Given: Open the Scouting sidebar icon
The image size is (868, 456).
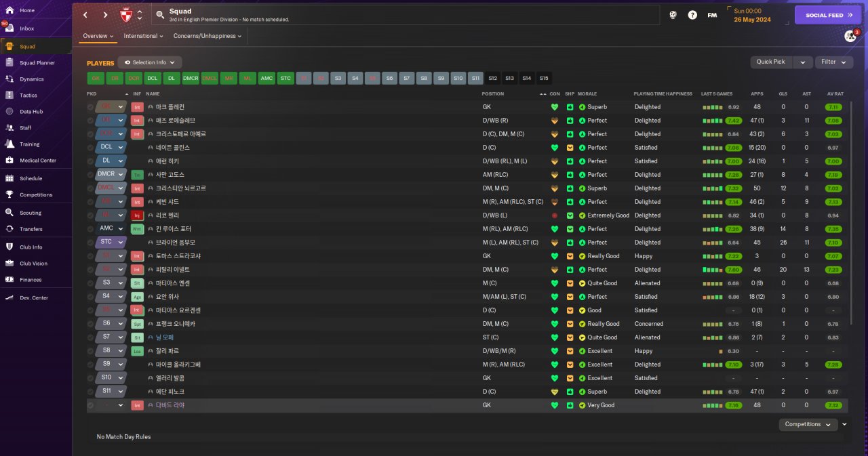Looking at the screenshot, I should click(9, 212).
